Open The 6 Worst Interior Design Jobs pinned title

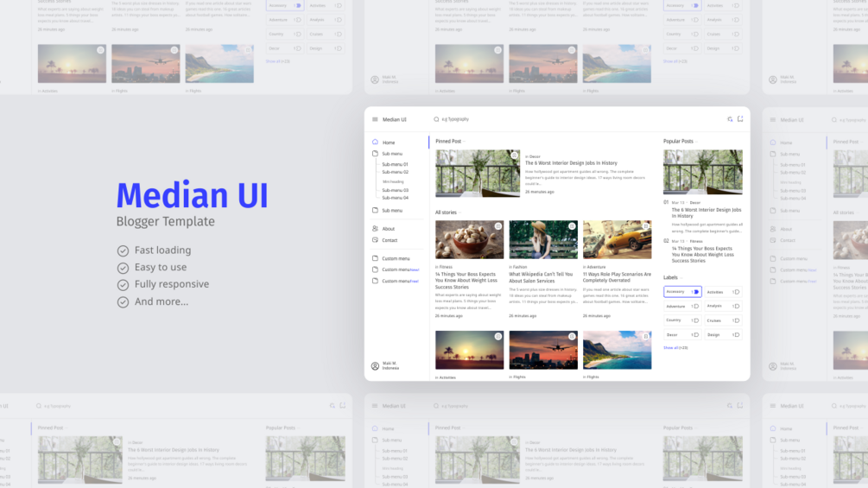(571, 163)
